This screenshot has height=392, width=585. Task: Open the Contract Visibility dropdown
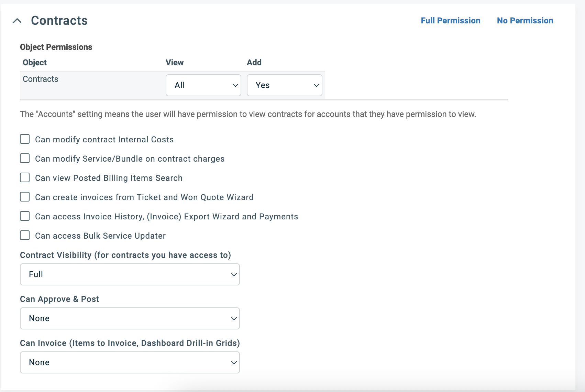(130, 274)
